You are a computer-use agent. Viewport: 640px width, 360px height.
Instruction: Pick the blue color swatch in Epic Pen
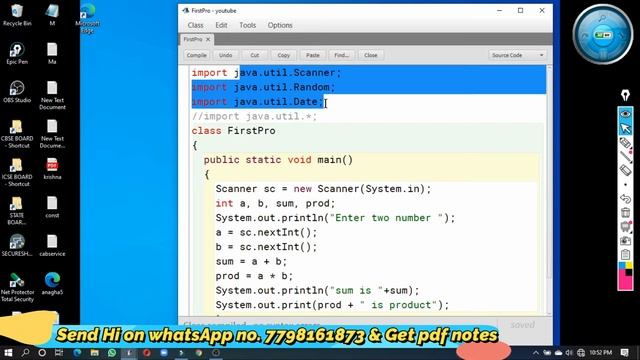(x=622, y=266)
